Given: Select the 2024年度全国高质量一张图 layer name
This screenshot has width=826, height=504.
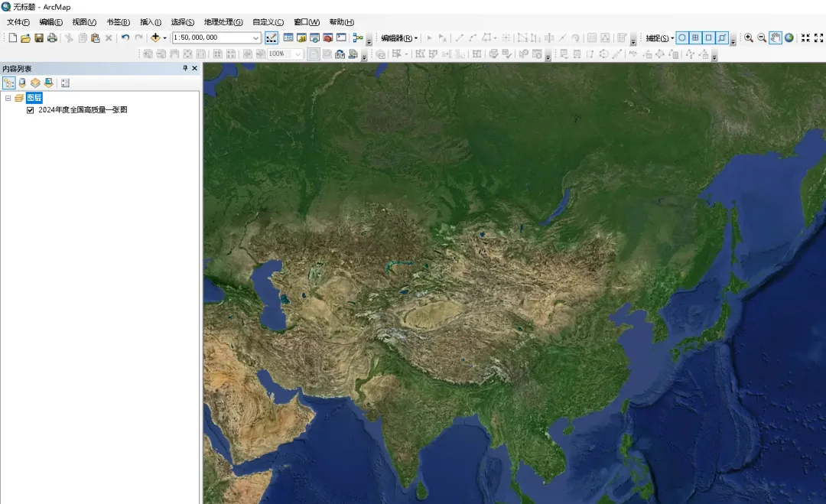Looking at the screenshot, I should tap(83, 109).
